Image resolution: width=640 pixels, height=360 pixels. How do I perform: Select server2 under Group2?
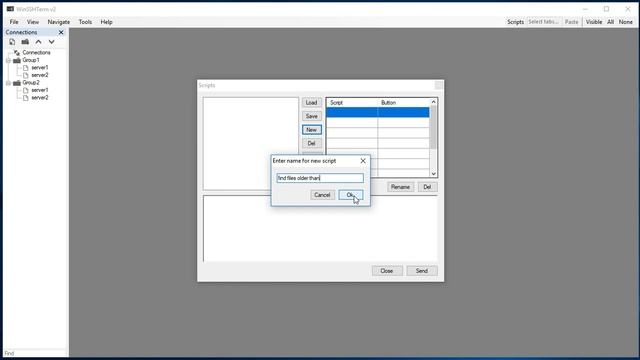click(x=40, y=98)
